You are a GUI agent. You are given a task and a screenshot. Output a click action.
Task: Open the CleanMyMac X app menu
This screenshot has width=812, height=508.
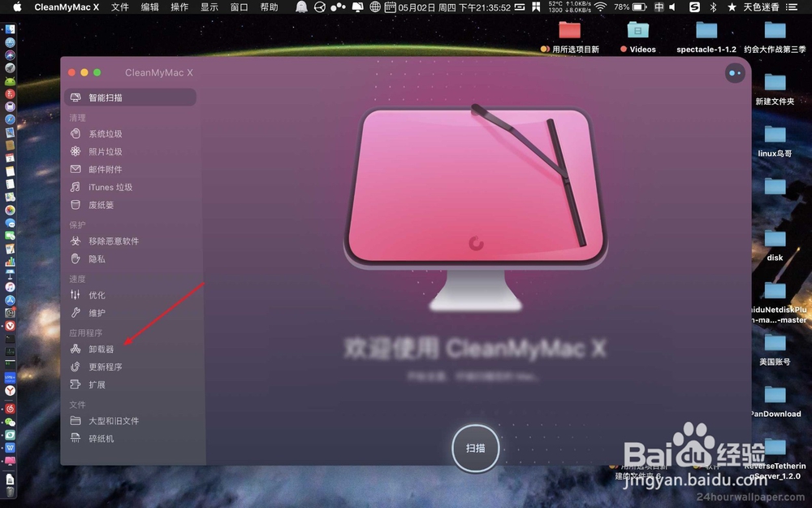point(67,7)
